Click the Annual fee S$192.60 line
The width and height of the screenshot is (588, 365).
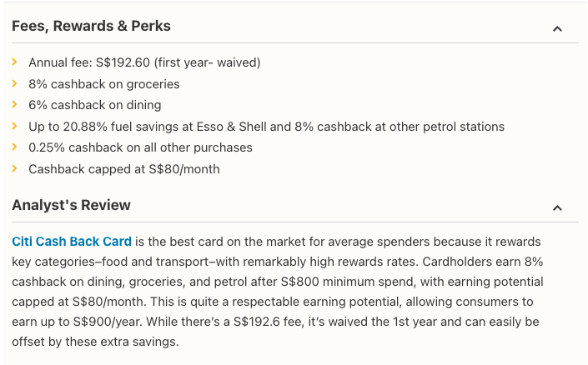click(x=144, y=62)
